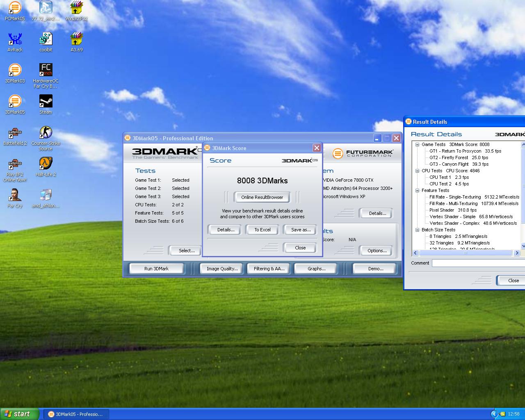Image resolution: width=525 pixels, height=420 pixels.
Task: Start the Demo... button
Action: tap(375, 269)
